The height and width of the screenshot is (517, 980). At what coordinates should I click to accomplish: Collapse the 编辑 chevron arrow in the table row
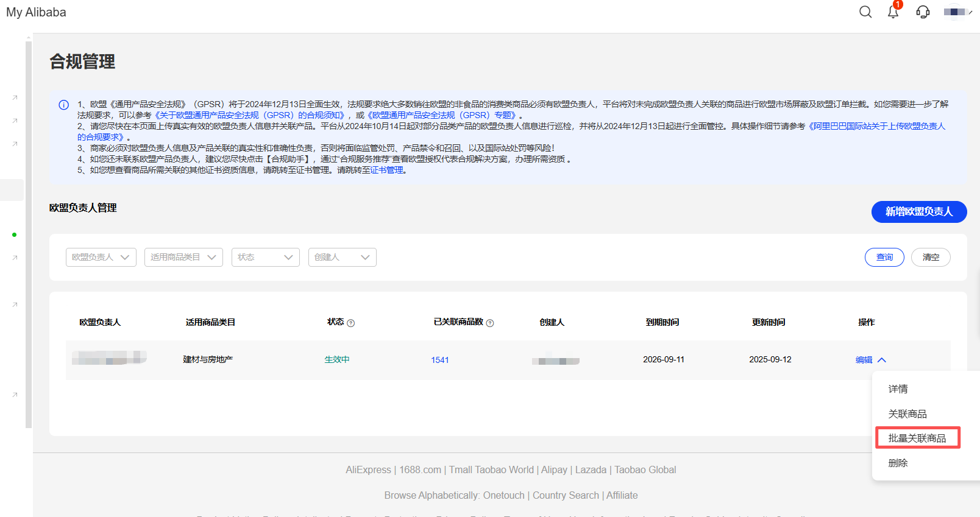(x=882, y=360)
